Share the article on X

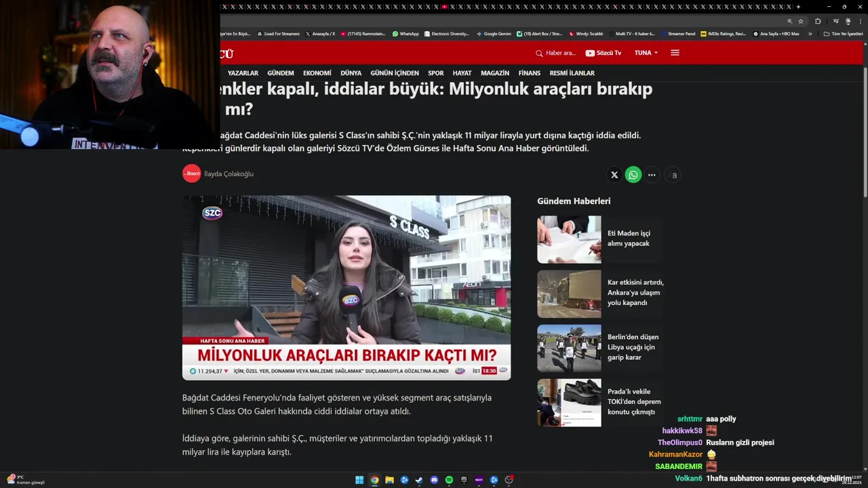tap(614, 175)
